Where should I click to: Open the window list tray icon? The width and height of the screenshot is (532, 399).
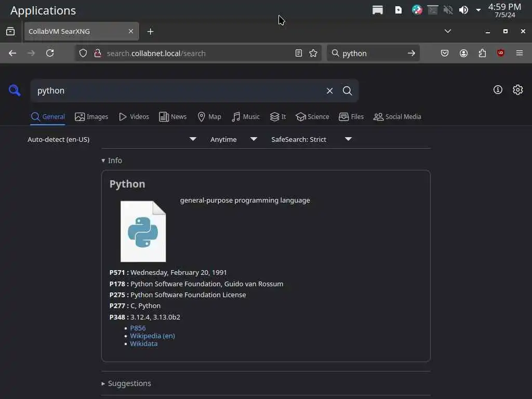378,10
